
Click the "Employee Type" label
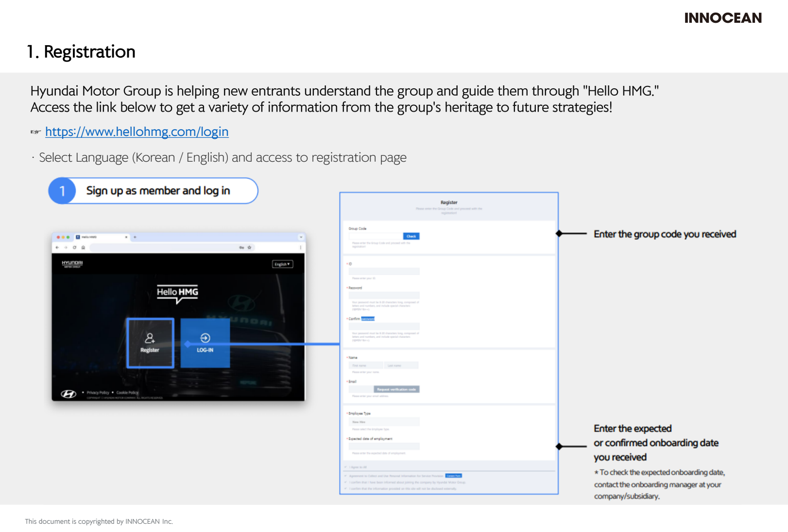pyautogui.click(x=360, y=414)
